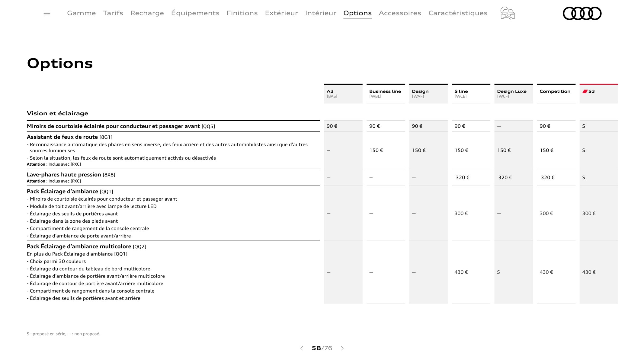Screen dimensions: 644x362
Task: Click the Business line column header
Action: click(x=386, y=94)
